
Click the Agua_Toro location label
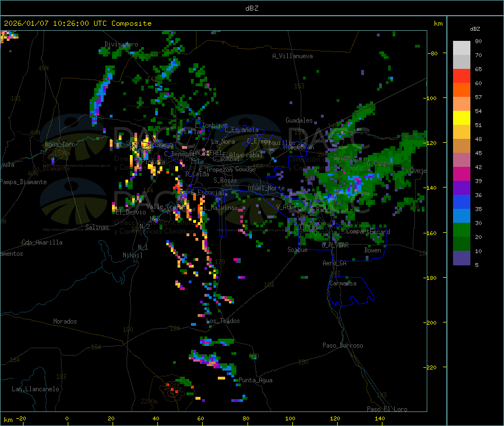tap(60, 144)
